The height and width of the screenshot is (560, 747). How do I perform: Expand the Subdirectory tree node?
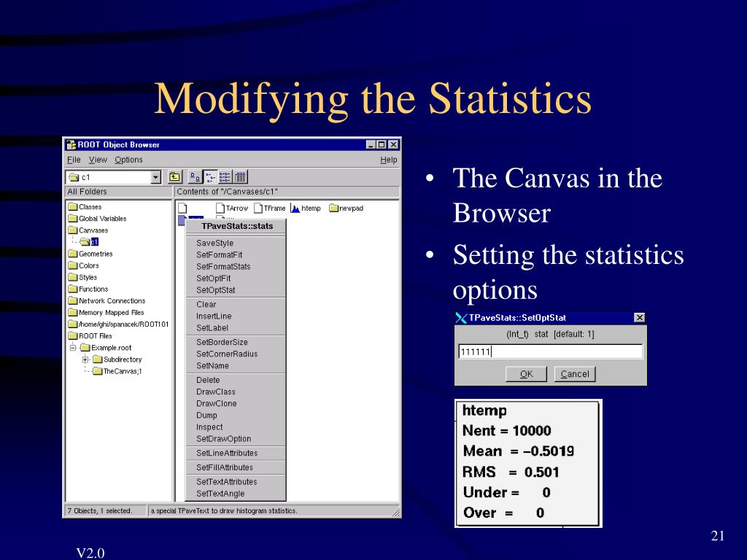point(85,359)
